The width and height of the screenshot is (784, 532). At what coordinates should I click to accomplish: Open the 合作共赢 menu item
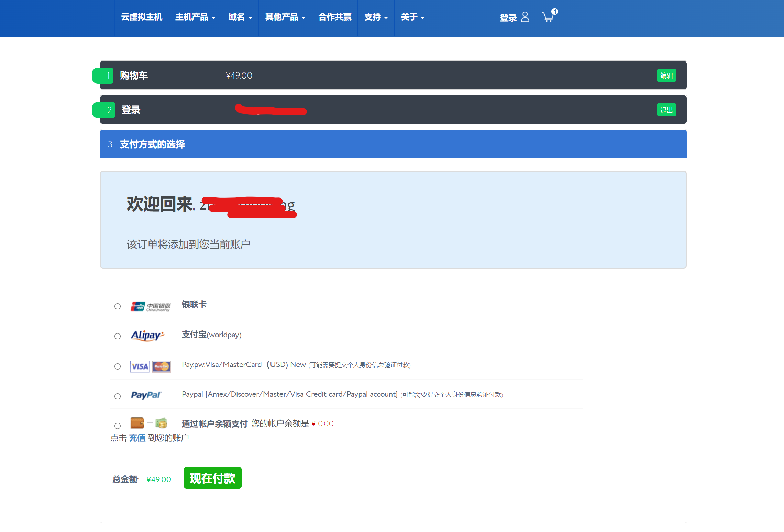coord(335,17)
